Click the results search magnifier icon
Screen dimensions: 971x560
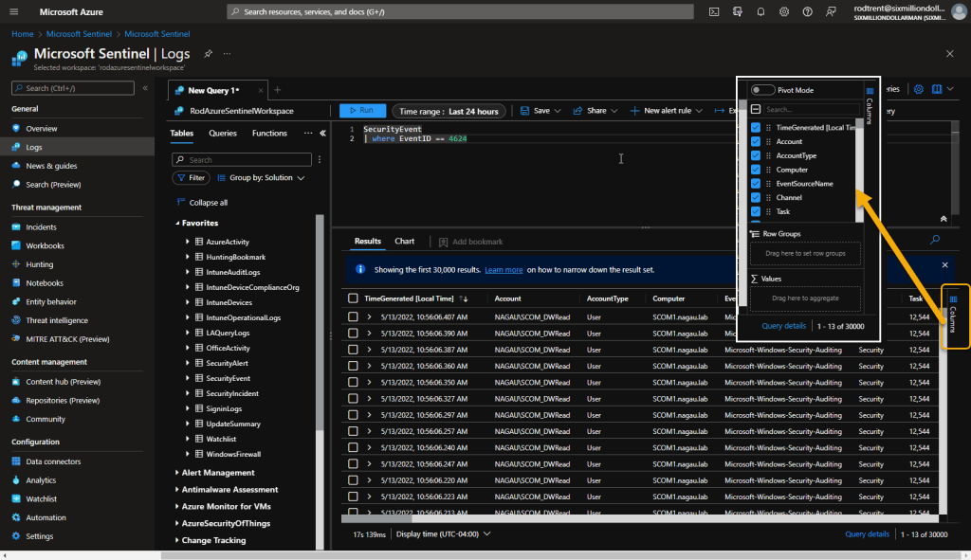pos(935,240)
